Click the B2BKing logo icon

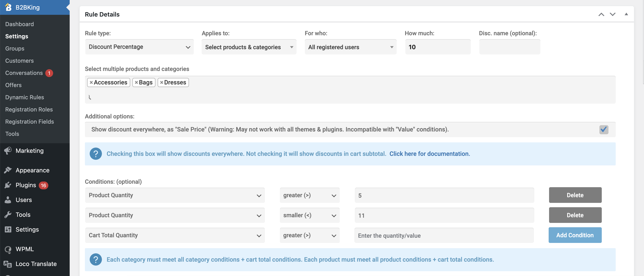coord(8,7)
